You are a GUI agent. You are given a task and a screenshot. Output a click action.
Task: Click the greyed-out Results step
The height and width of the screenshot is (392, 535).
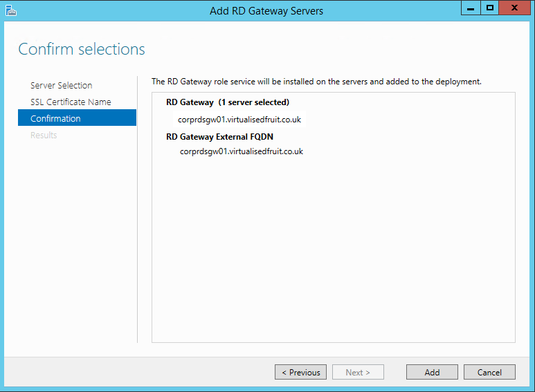44,136
